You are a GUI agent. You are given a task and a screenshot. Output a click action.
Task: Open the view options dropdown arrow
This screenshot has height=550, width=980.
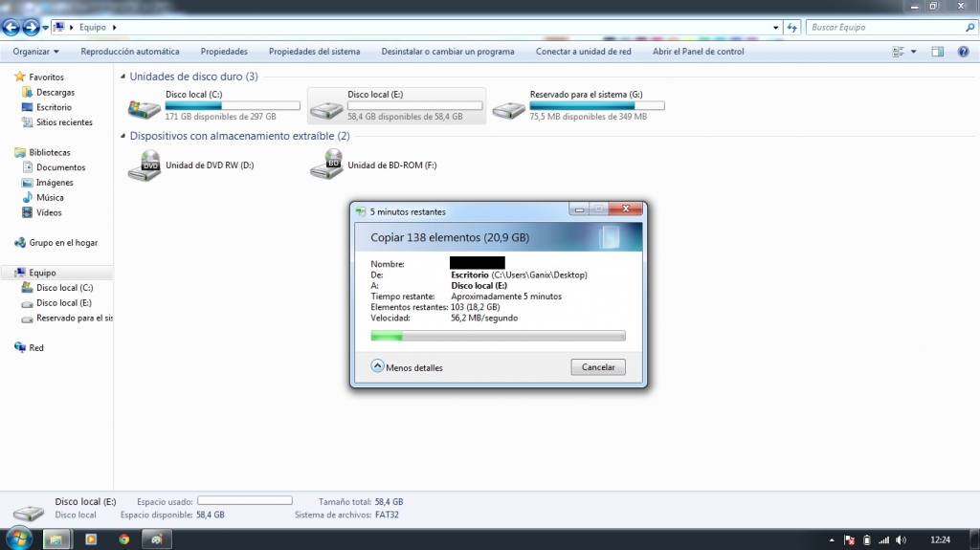tap(913, 52)
